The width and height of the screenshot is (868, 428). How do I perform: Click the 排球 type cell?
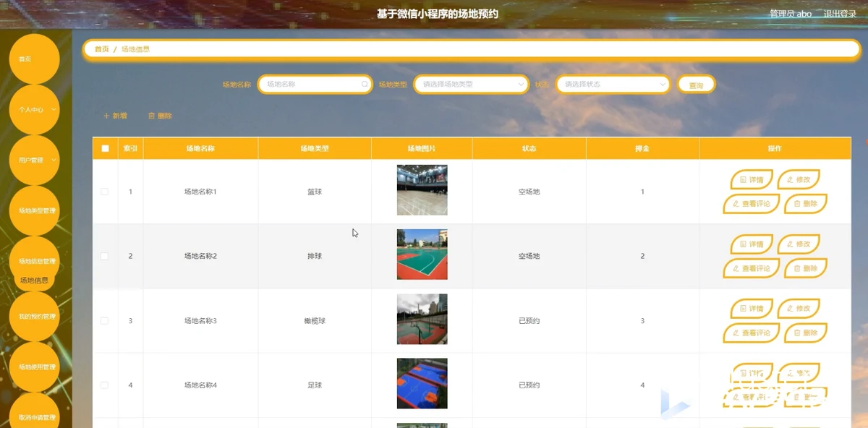315,256
